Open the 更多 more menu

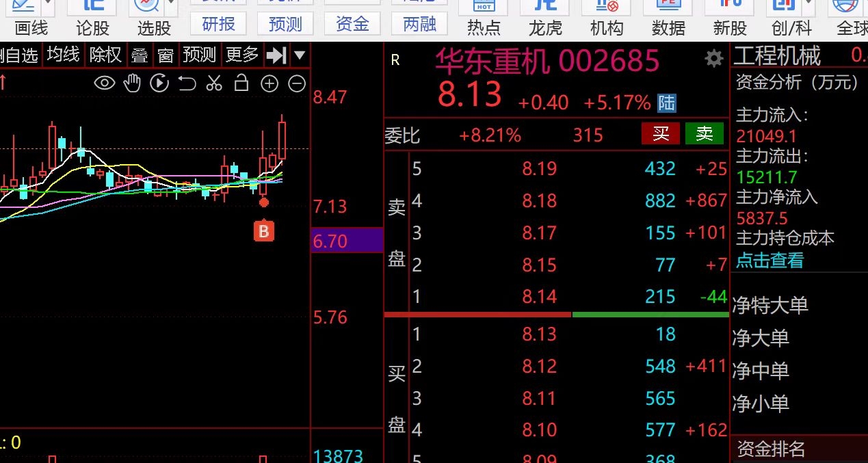point(242,55)
